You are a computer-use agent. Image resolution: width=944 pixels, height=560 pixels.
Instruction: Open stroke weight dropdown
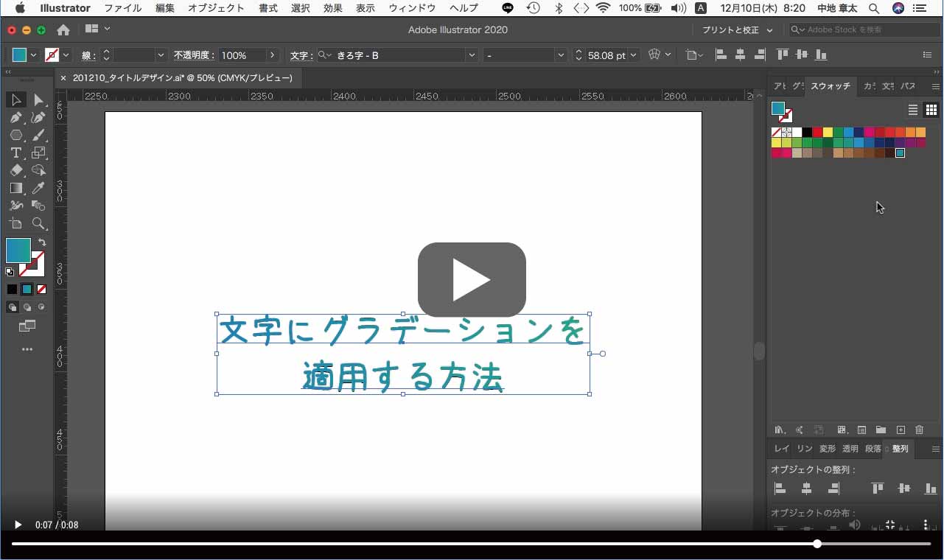161,55
